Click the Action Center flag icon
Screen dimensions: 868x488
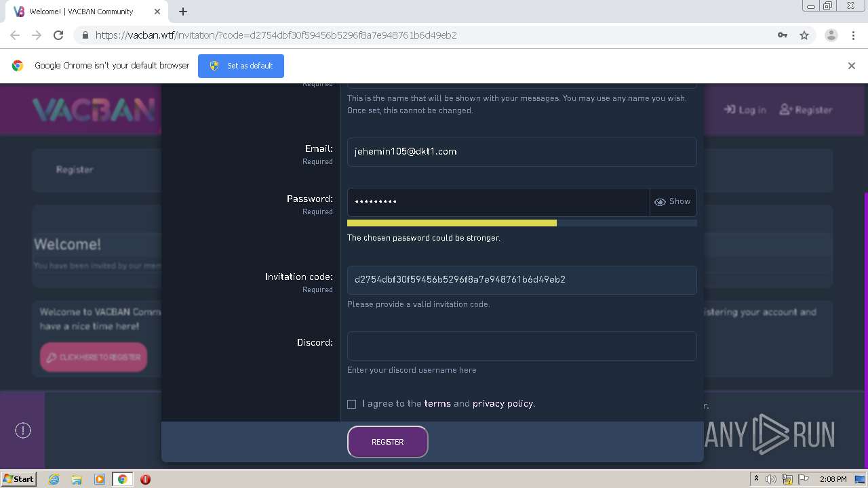[x=804, y=479]
